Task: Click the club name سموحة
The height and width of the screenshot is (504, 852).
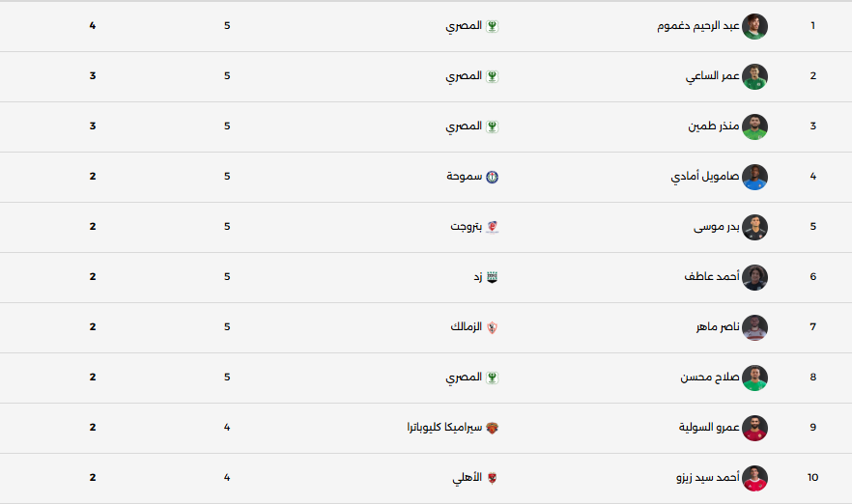Action: click(465, 177)
